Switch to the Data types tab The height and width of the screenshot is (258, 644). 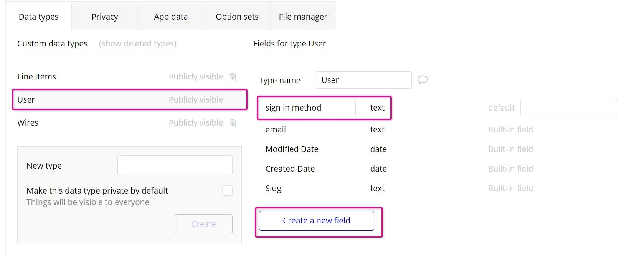(38, 17)
